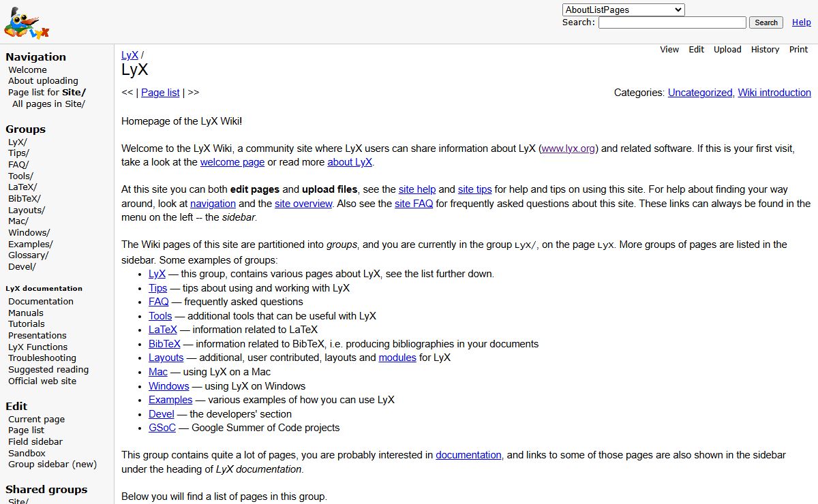Open the welcome page link
818x504 pixels.
[232, 162]
